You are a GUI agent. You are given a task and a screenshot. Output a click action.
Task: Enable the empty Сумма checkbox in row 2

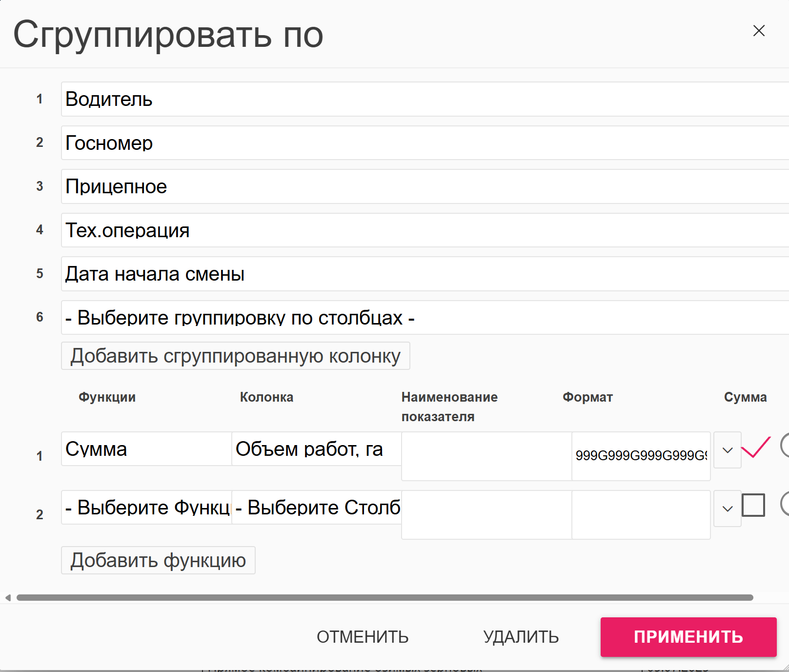coord(753,505)
